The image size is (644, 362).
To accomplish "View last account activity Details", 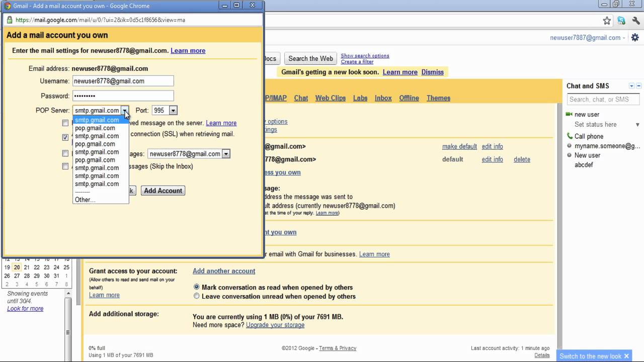I will point(542,355).
